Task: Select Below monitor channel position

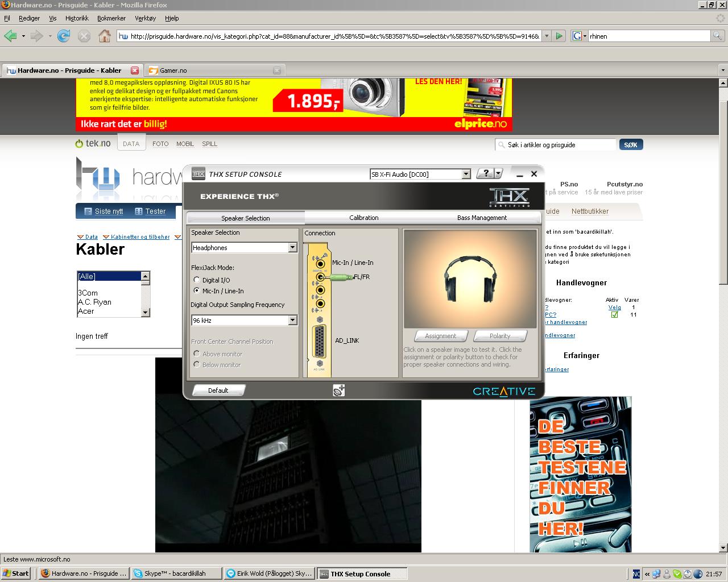Action: coord(197,365)
